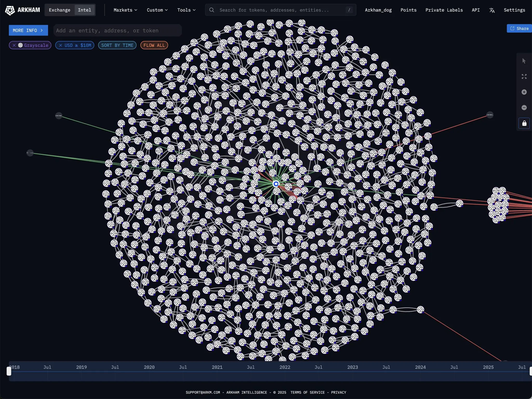The image size is (532, 399).
Task: Click the fit-to-screen expand icon
Action: pyautogui.click(x=524, y=76)
